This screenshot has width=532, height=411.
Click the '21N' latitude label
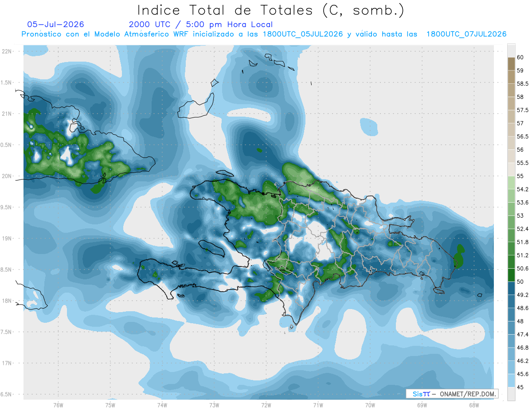[x=7, y=114]
